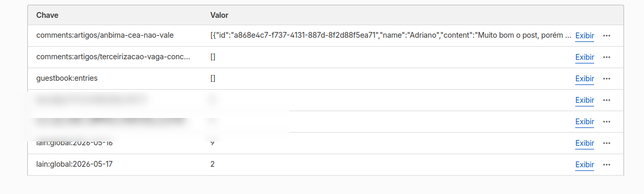Screen dimensions: 644x194
Task: Open ellipsis menu for second blurred row
Action: tap(607, 122)
